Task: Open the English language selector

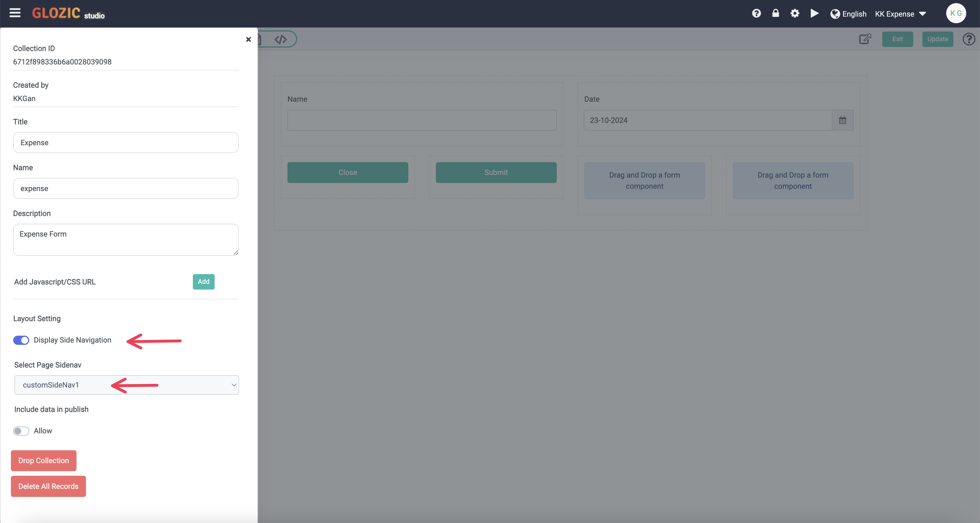Action: point(854,14)
